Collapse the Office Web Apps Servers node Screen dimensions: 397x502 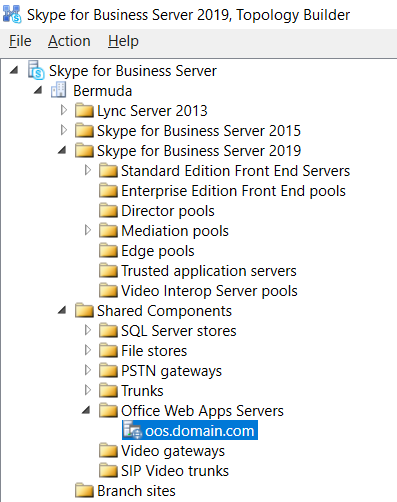(x=86, y=410)
